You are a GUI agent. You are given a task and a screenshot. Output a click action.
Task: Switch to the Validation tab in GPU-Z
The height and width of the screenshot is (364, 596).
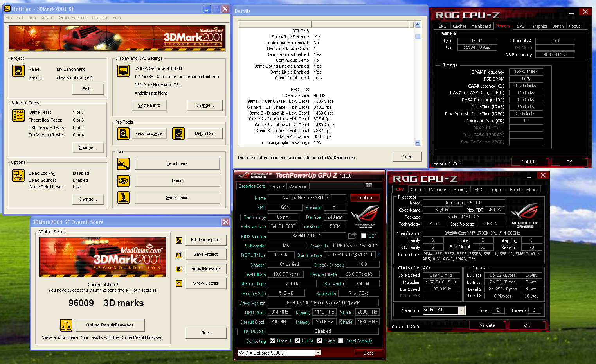(x=298, y=186)
